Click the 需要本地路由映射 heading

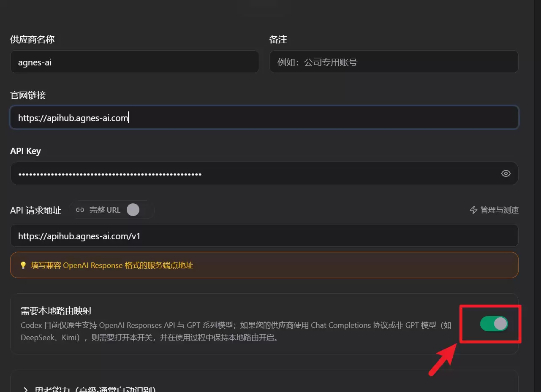(56, 311)
